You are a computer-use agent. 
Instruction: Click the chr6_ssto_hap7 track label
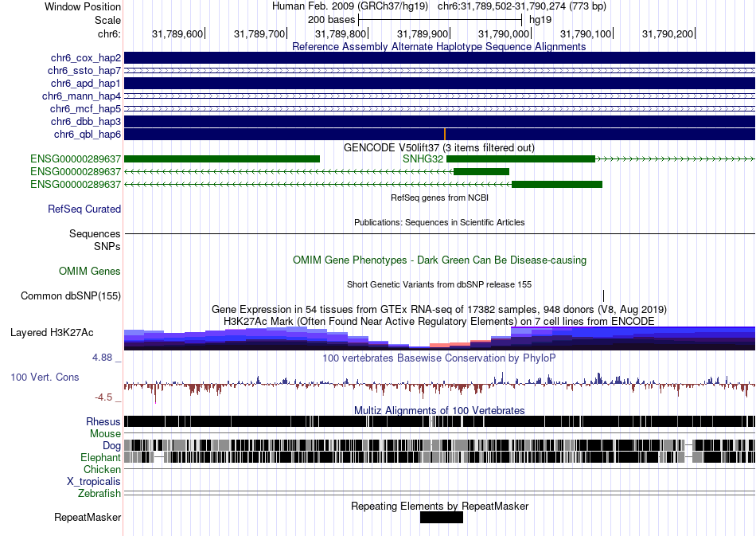point(84,70)
